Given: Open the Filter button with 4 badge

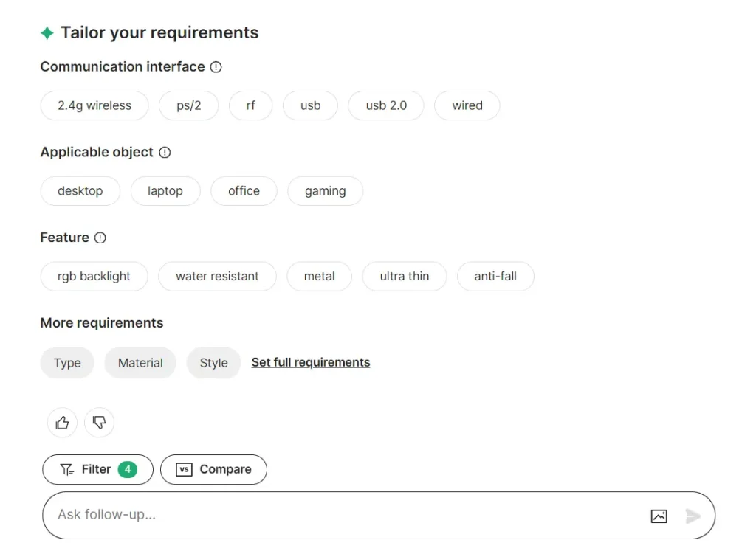Looking at the screenshot, I should tap(97, 469).
